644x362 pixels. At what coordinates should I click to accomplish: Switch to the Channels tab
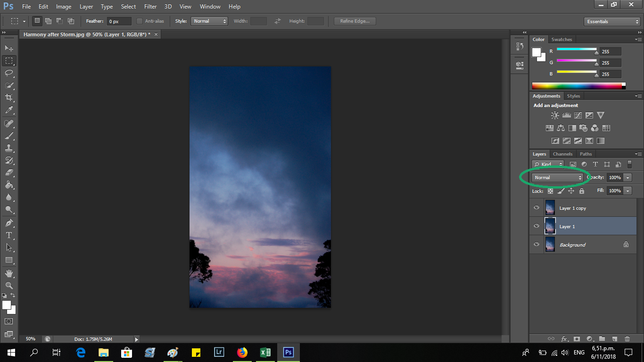[562, 154]
